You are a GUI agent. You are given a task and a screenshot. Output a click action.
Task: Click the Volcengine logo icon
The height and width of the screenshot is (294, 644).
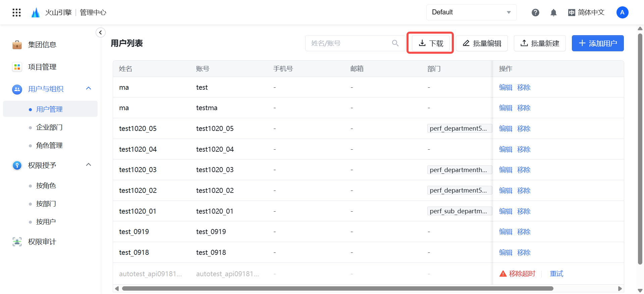(x=36, y=12)
